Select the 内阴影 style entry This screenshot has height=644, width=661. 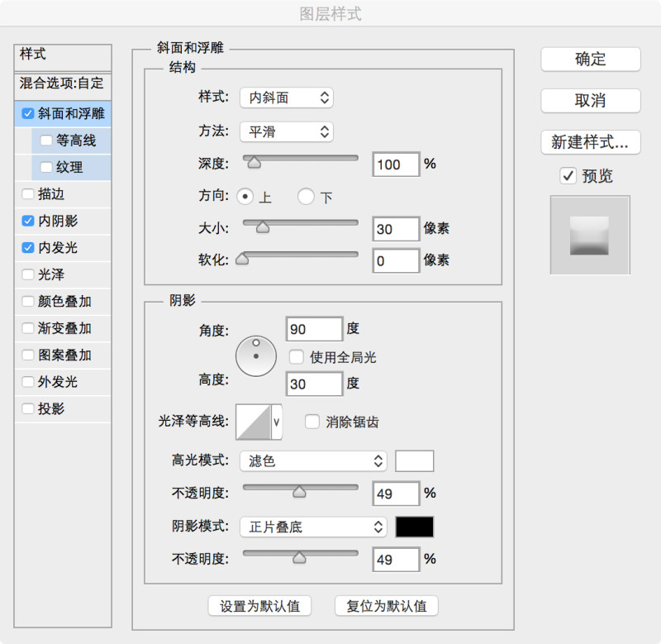pyautogui.click(x=63, y=221)
